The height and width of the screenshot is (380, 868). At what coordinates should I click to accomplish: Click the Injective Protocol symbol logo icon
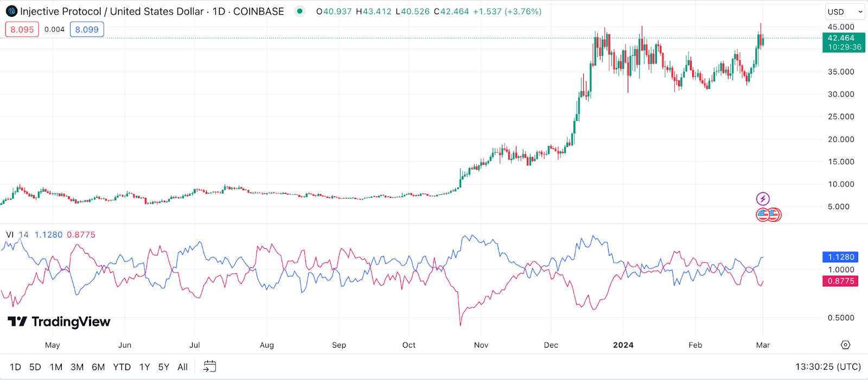click(11, 11)
